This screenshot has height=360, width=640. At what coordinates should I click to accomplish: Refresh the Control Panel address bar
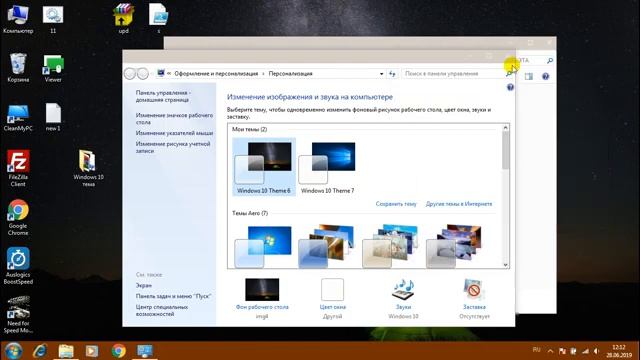[392, 73]
